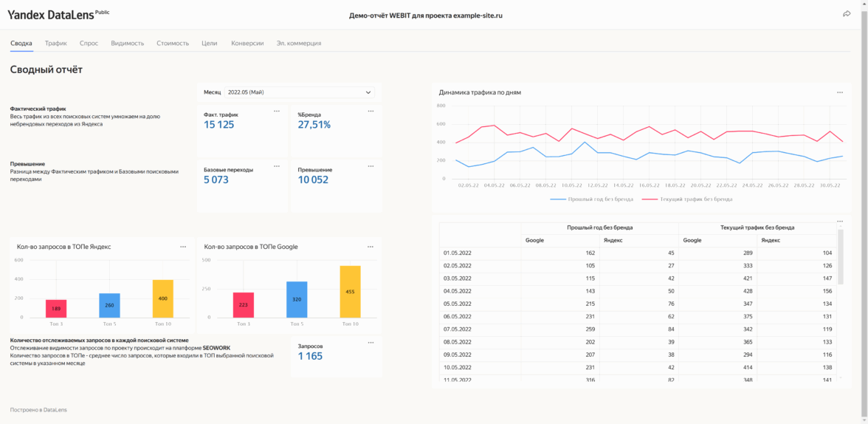Expand the Месяц dropdown selector

point(299,92)
